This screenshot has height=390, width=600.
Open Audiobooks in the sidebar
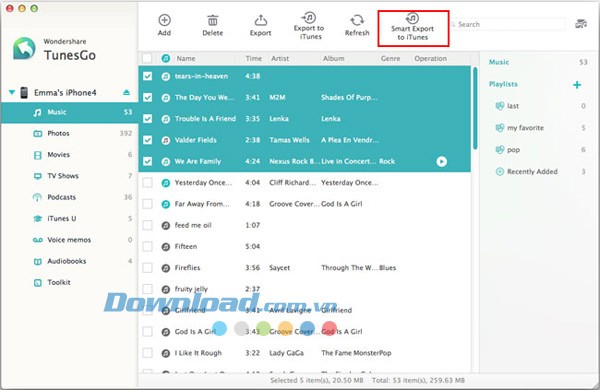(69, 261)
